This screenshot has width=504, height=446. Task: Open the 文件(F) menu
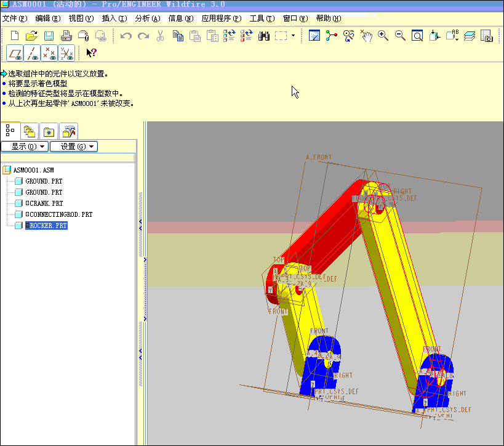pyautogui.click(x=15, y=18)
